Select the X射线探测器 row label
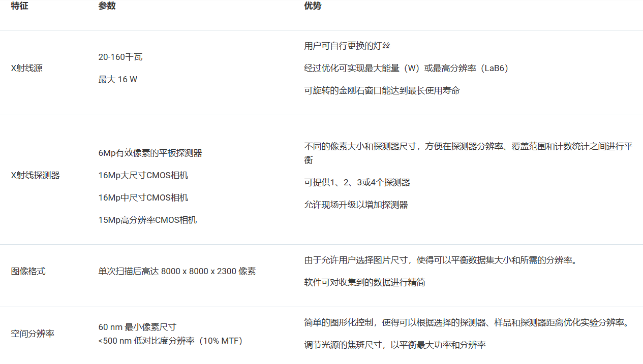The image size is (643, 364). (32, 175)
